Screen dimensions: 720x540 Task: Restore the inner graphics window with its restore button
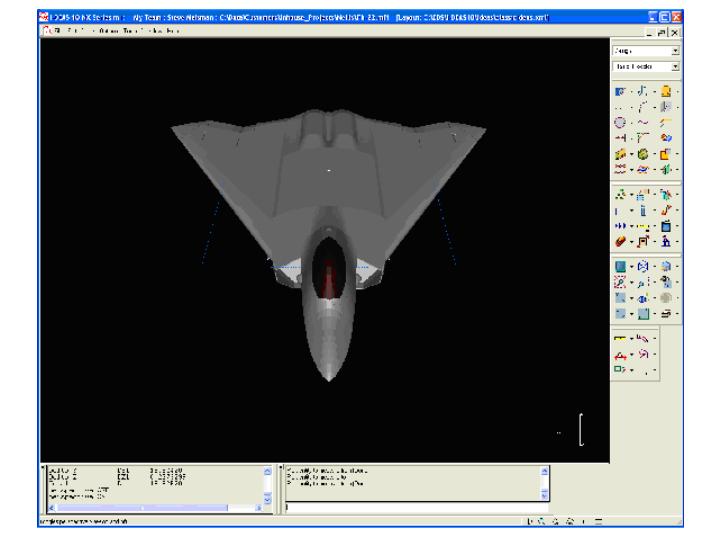[x=662, y=33]
